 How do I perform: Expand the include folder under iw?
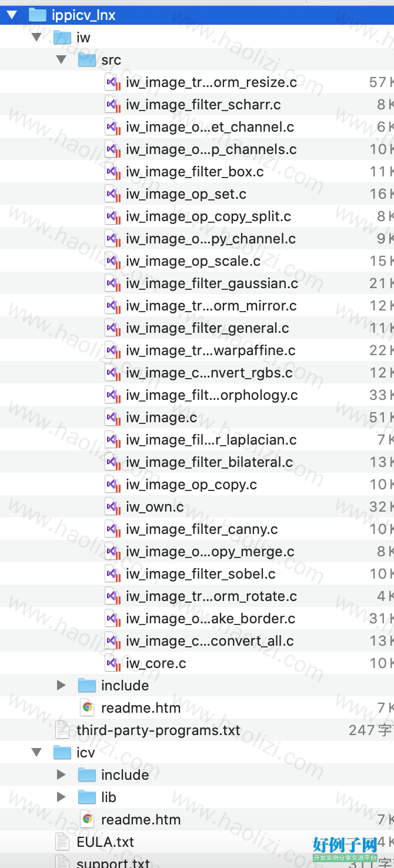61,685
